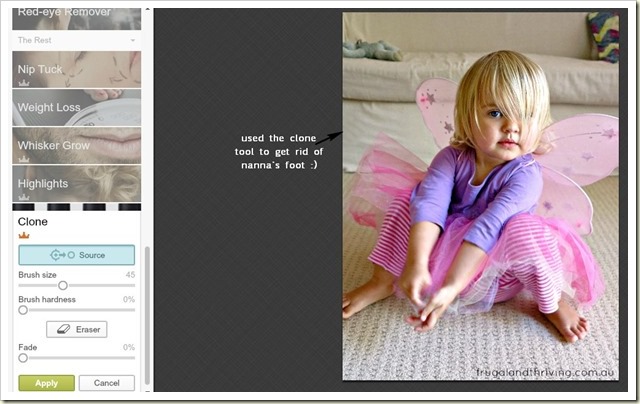Select the Highlights effect
The width and height of the screenshot is (640, 404).
76,183
